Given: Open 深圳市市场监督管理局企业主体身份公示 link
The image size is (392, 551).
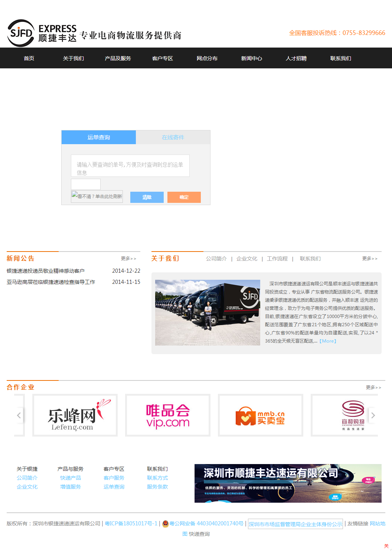Looking at the screenshot, I should (x=295, y=524).
